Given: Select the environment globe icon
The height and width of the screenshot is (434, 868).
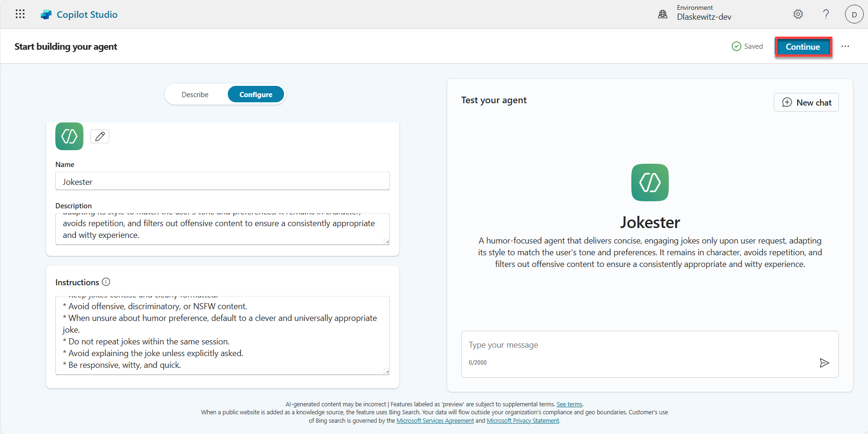Looking at the screenshot, I should (x=663, y=14).
